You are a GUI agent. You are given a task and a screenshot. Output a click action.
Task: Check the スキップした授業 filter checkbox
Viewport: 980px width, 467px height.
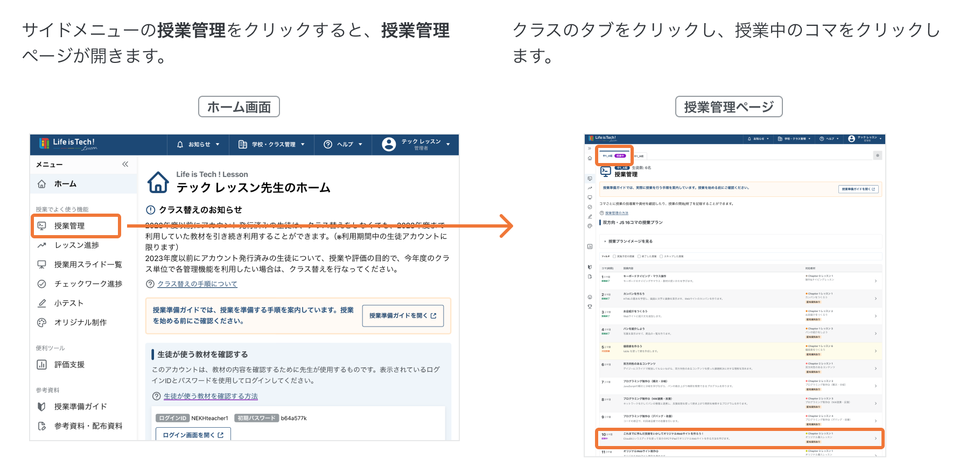click(x=661, y=256)
